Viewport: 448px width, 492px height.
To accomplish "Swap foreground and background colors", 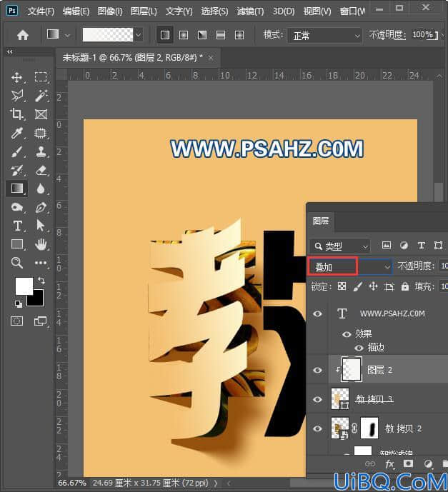I will coord(41,280).
